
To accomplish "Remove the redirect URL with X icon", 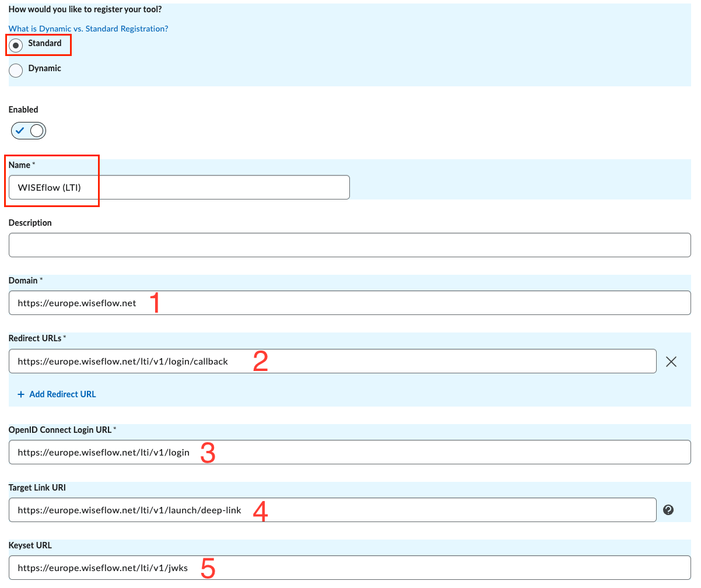I will [x=671, y=362].
